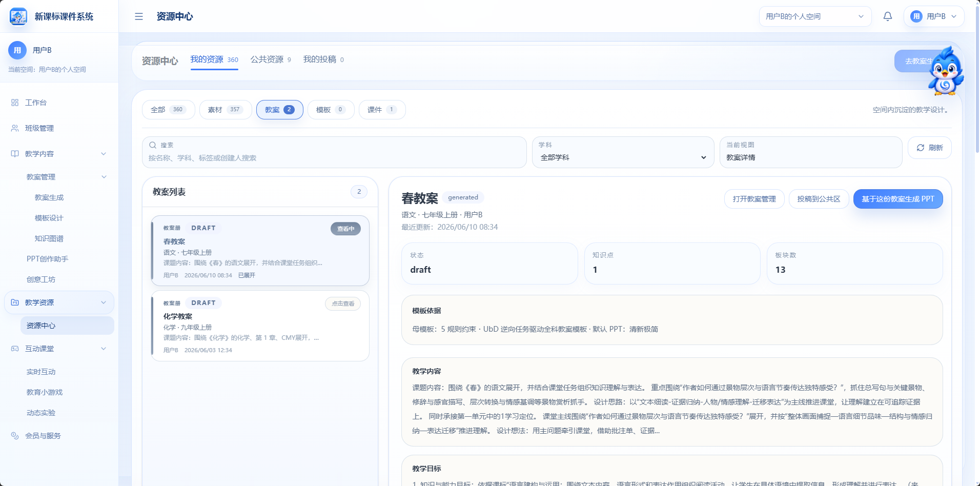Open 教案生成 in sidebar
Image resolution: width=980 pixels, height=486 pixels.
pos(49,197)
